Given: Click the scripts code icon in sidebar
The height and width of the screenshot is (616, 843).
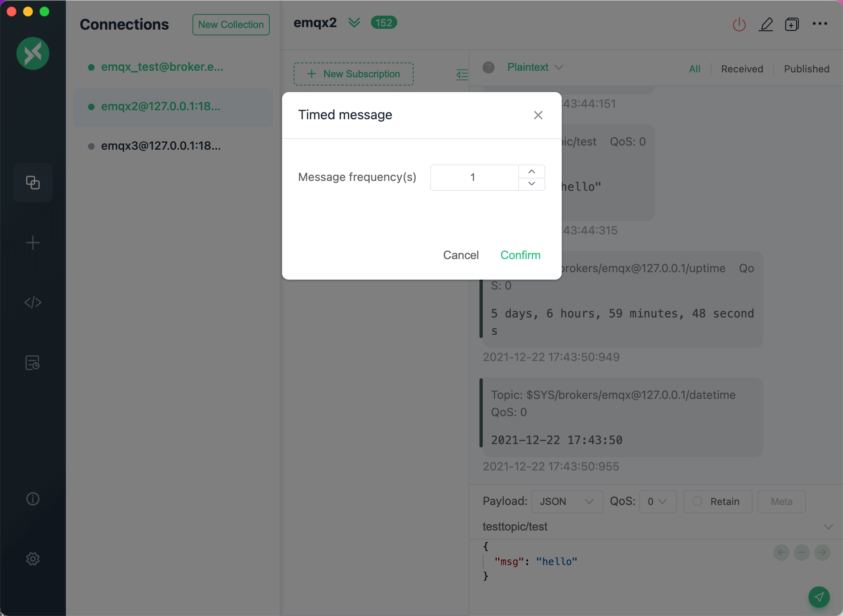Looking at the screenshot, I should pos(33,303).
